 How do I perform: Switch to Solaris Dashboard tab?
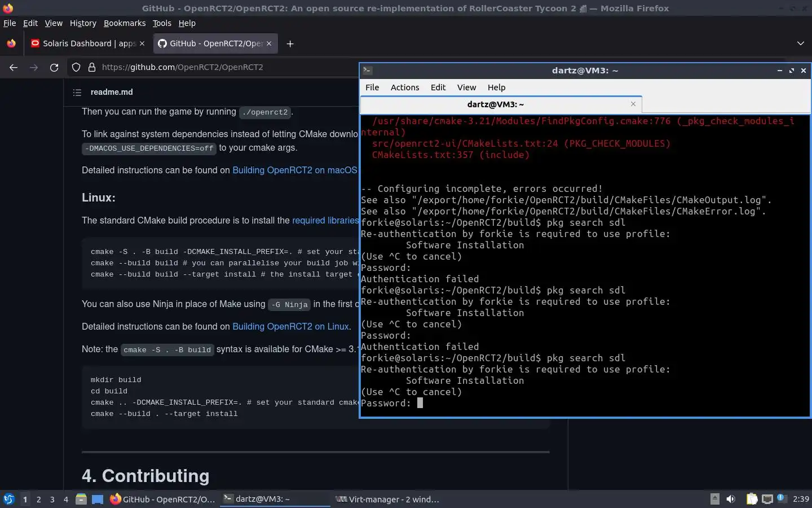coord(89,43)
